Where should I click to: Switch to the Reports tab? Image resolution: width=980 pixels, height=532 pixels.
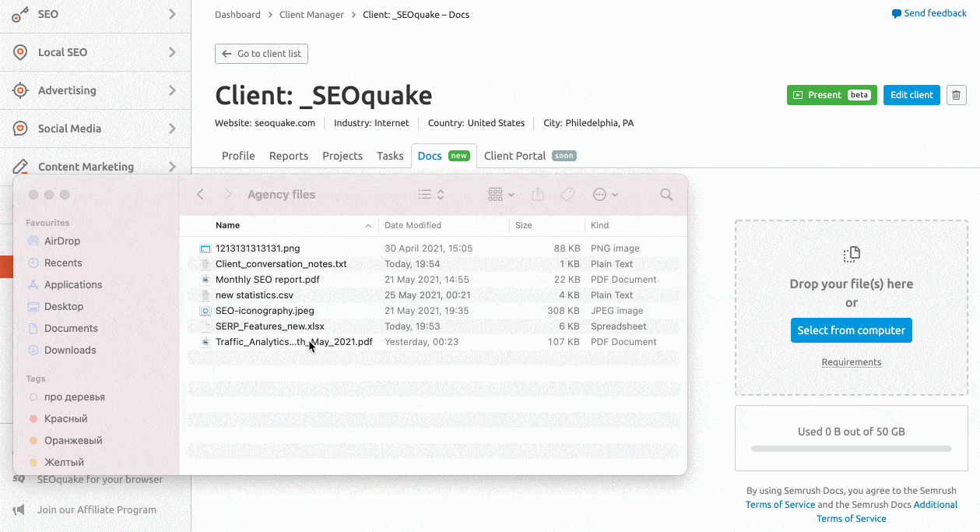click(x=289, y=156)
